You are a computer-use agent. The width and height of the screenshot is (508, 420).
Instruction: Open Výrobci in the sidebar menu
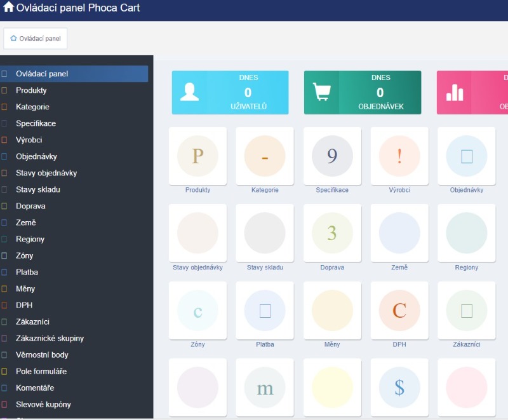click(74, 140)
